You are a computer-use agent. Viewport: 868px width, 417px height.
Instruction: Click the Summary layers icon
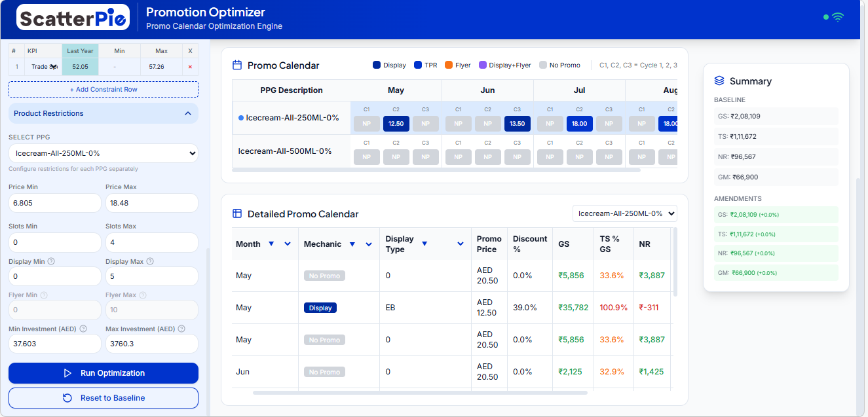tap(719, 81)
